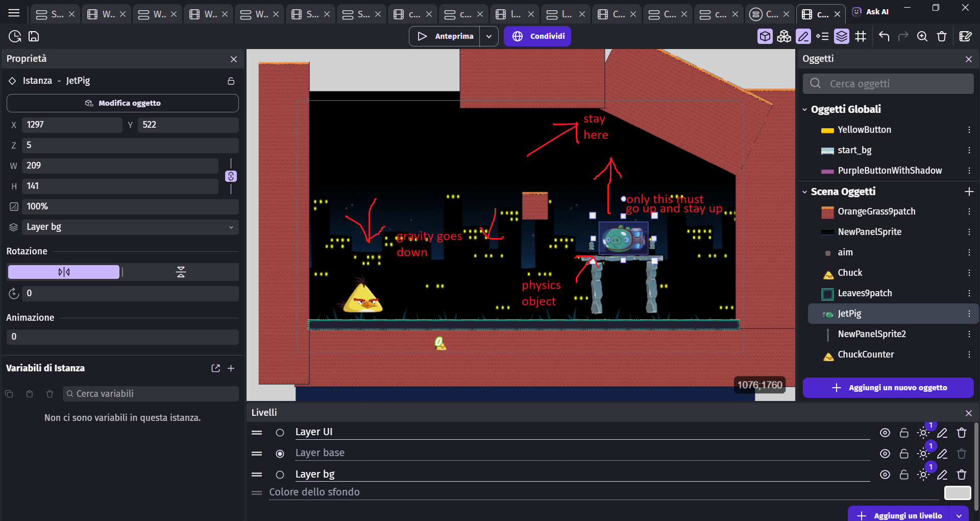Close the Proprietà panel
Image resolution: width=980 pixels, height=521 pixels.
click(x=234, y=59)
